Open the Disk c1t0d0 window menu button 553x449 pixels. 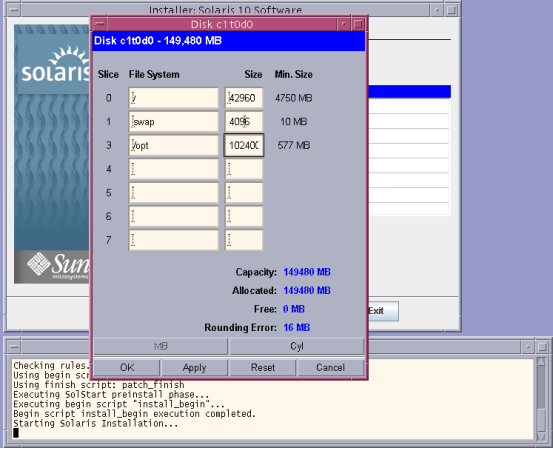click(x=100, y=24)
